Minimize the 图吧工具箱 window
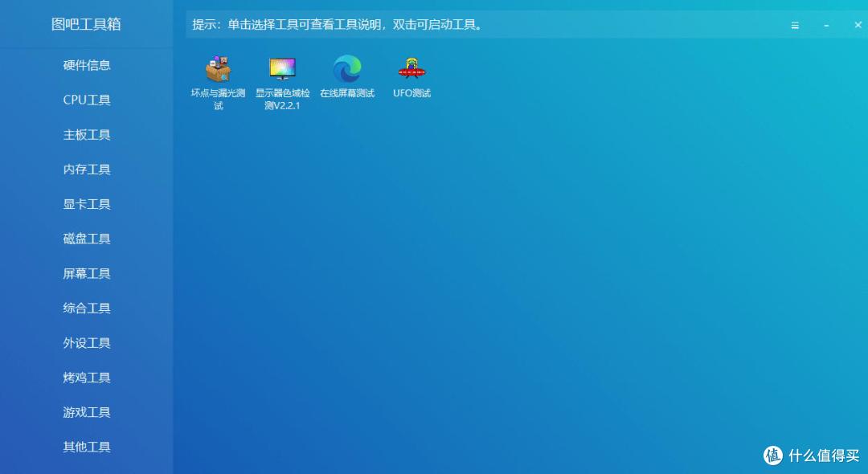This screenshot has width=868, height=474. 826,26
